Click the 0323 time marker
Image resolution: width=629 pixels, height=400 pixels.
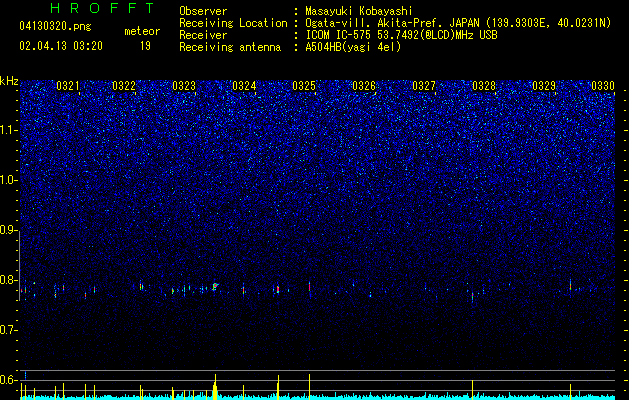pyautogui.click(x=184, y=86)
